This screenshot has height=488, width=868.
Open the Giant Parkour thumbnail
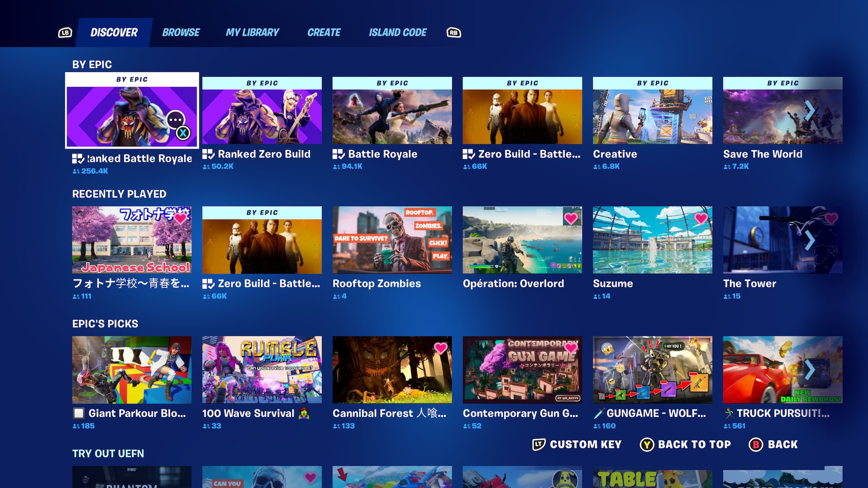point(132,370)
